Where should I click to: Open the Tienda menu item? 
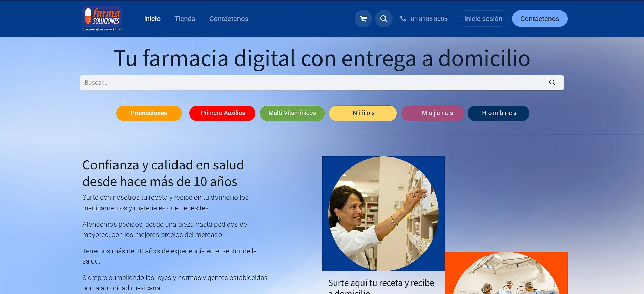(x=185, y=19)
